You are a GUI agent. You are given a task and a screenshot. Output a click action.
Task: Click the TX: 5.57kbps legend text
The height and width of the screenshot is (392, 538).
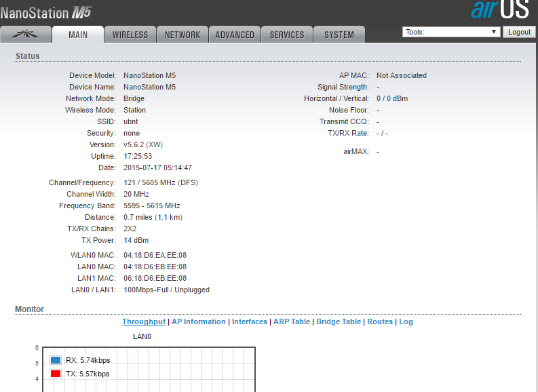tap(88, 374)
